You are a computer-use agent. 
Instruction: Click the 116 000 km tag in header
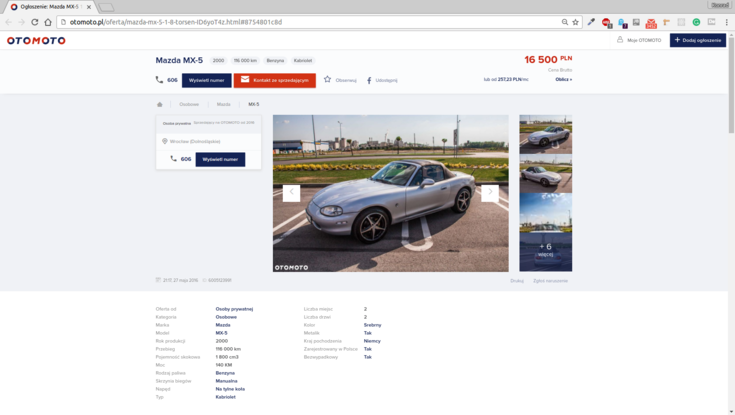[245, 60]
